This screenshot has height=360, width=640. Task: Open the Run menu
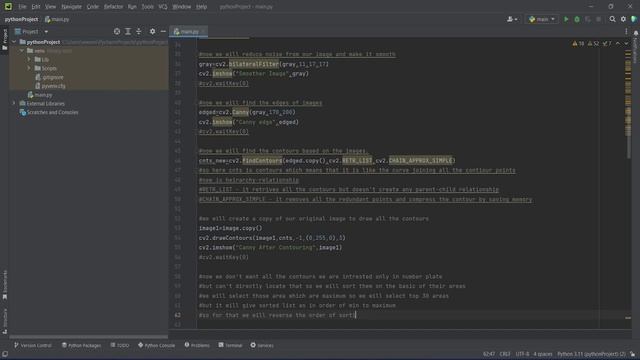(x=132, y=7)
